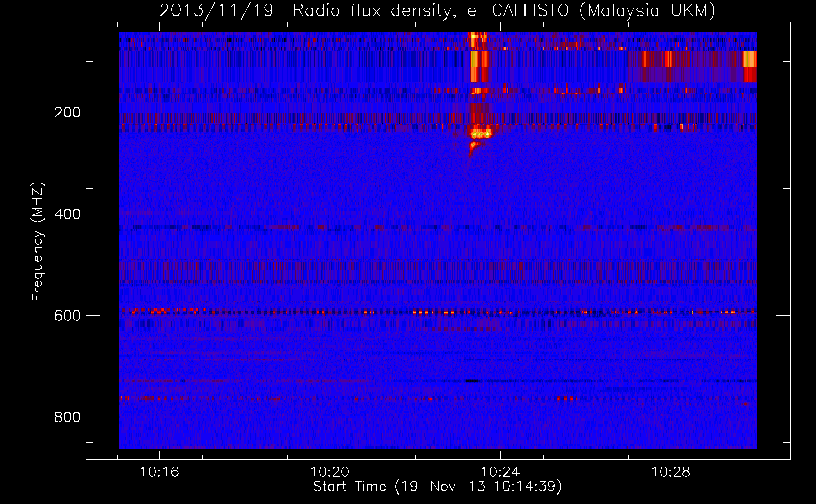Image resolution: width=816 pixels, height=504 pixels.
Task: Select the 'Frequency (MHZ)' vertical axis label
Action: (38, 242)
